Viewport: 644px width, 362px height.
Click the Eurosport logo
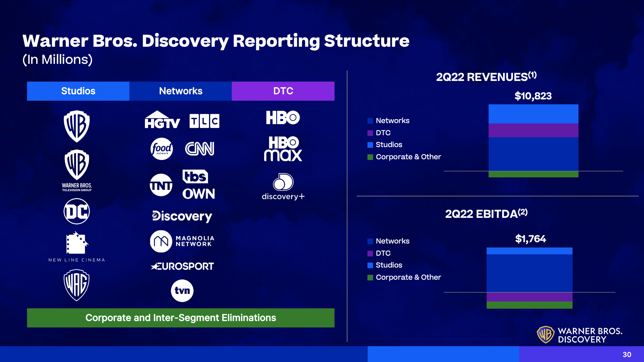pos(182,266)
